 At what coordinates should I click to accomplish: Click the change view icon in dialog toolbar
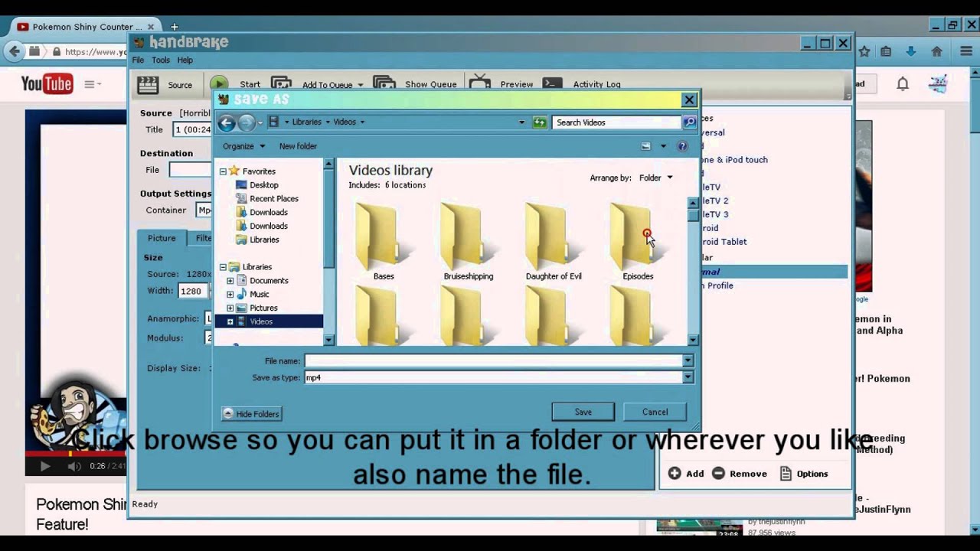[x=646, y=146]
